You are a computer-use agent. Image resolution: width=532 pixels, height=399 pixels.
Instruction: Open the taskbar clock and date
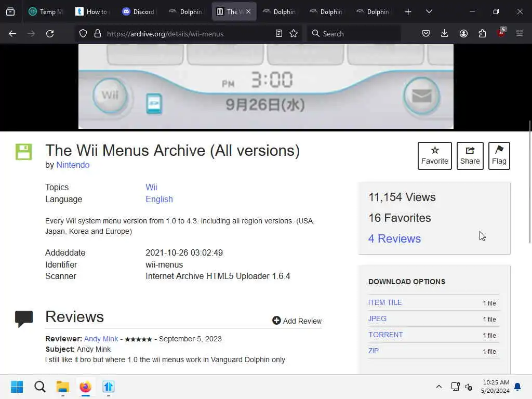pos(495,387)
